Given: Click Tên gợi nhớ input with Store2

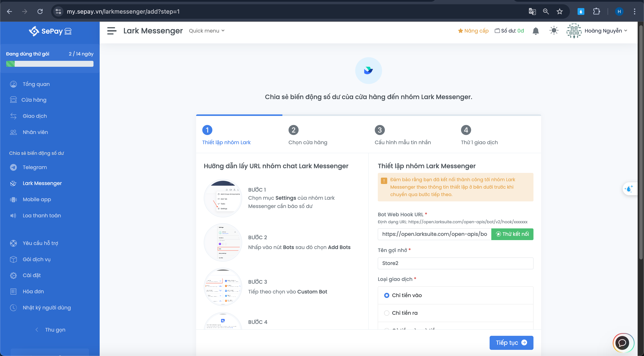Looking at the screenshot, I should click(x=455, y=263).
